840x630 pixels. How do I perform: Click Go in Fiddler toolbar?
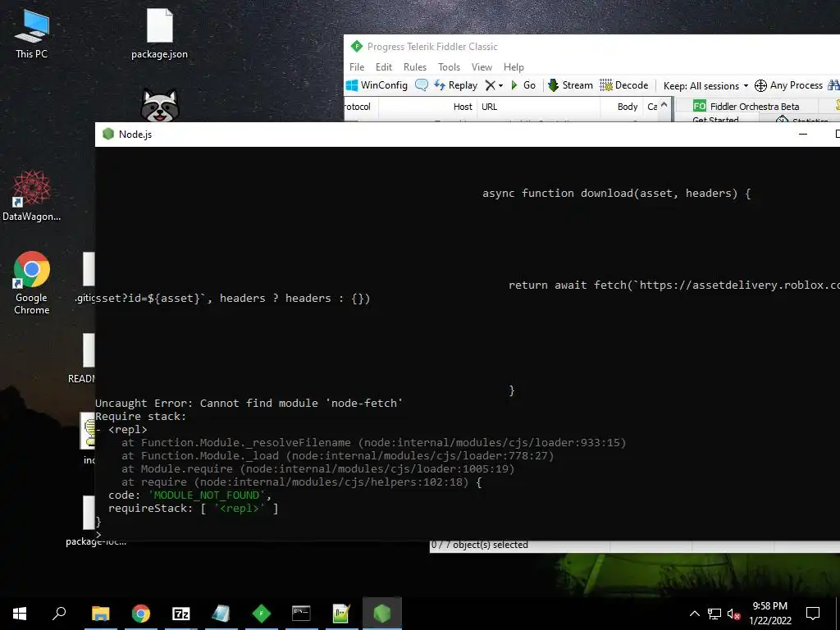pyautogui.click(x=523, y=85)
